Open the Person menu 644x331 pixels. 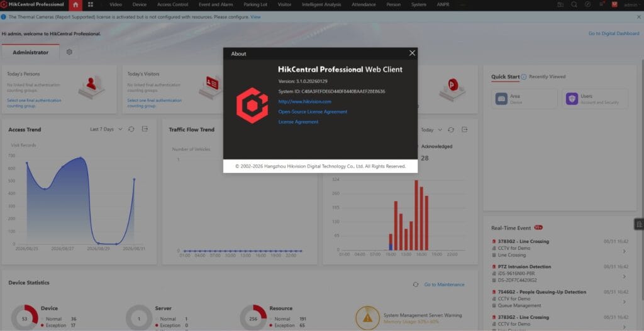(394, 4)
